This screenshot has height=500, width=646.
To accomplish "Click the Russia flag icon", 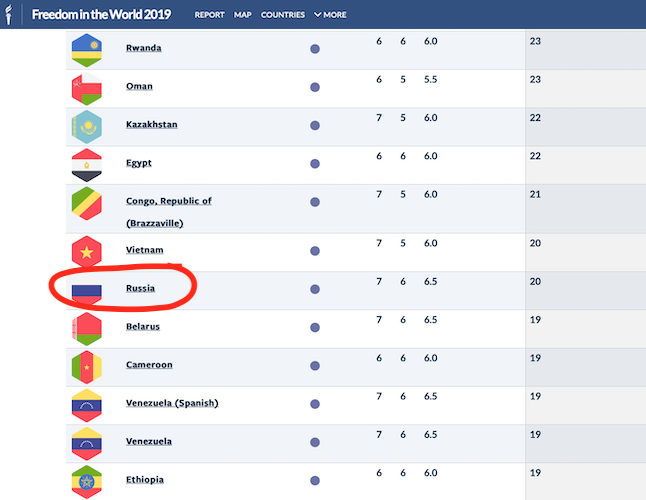I will click(x=86, y=290).
